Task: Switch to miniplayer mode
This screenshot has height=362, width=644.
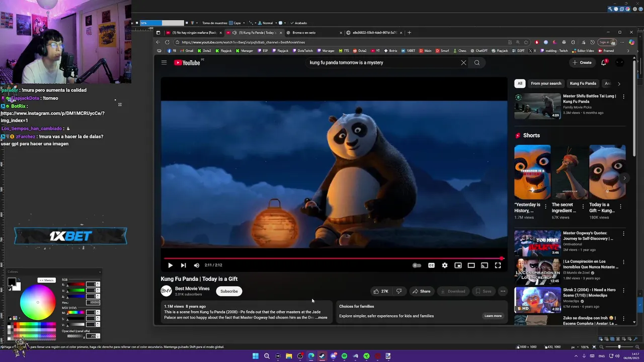Action: pos(458,265)
